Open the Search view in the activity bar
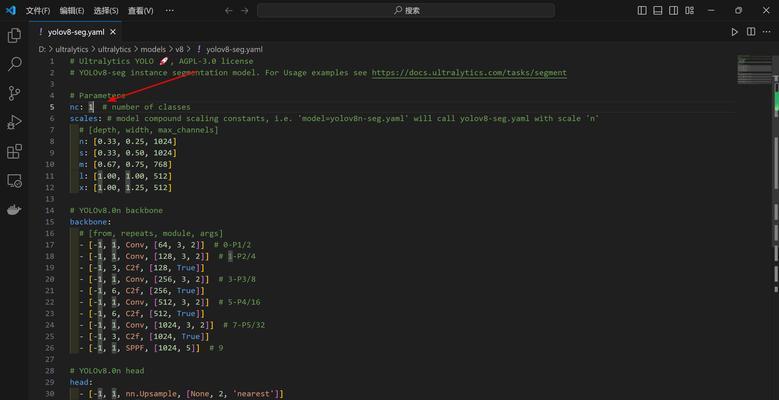This screenshot has height=400, width=779. click(14, 64)
